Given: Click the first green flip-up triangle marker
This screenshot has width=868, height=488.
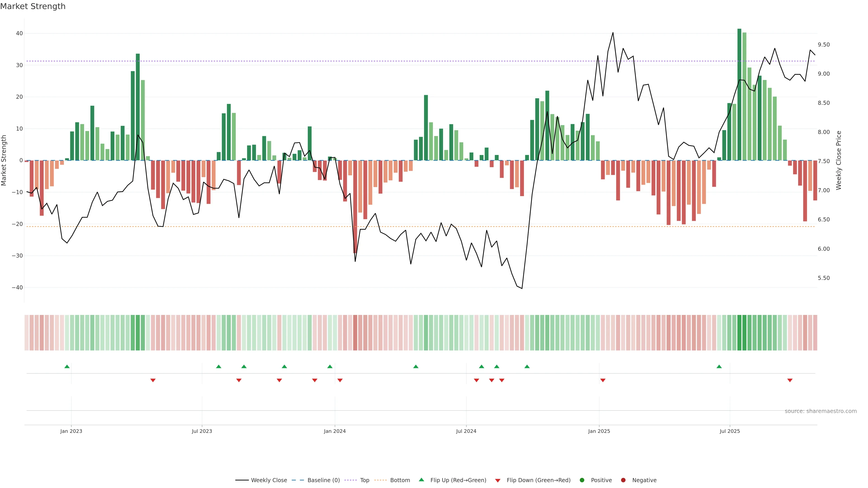Looking at the screenshot, I should point(67,366).
